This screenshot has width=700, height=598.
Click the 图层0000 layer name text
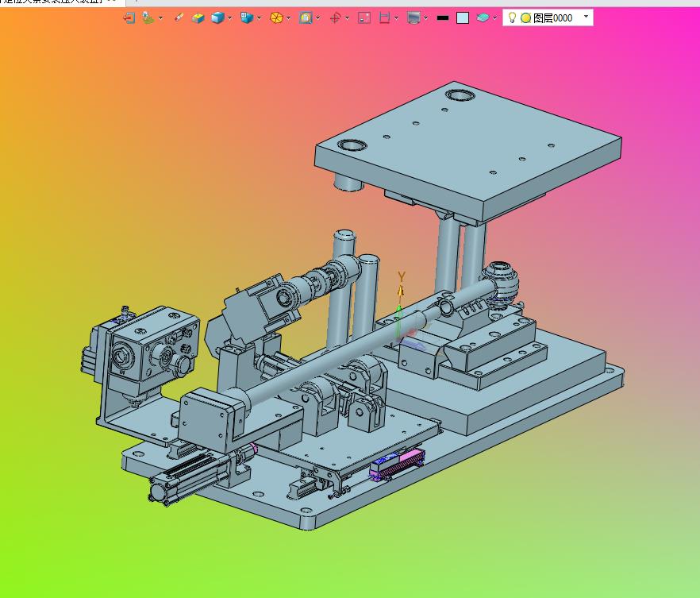tap(552, 17)
